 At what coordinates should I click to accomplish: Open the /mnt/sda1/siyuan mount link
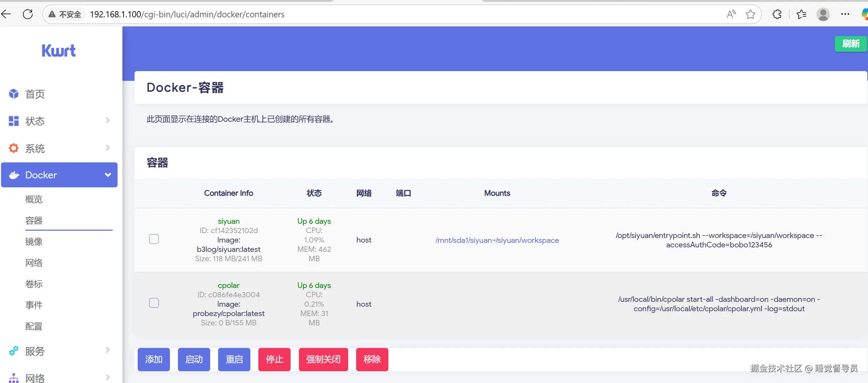pos(497,240)
